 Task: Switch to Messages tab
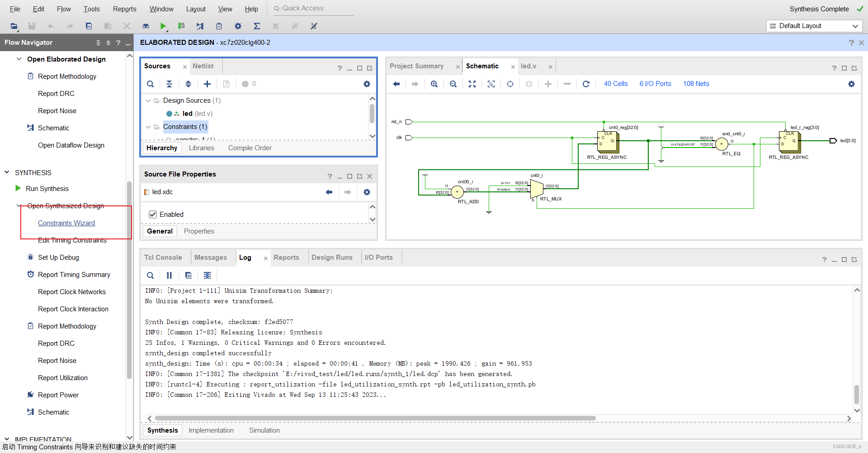coord(211,257)
